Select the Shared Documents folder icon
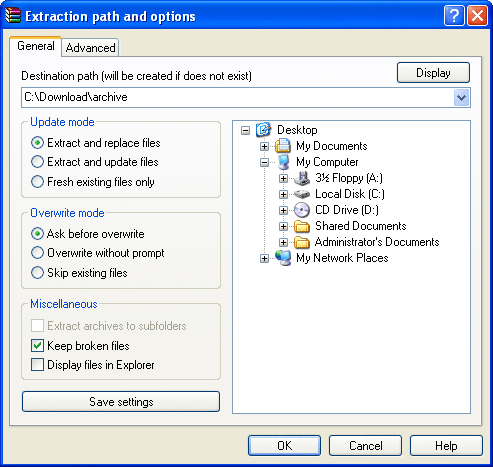493x467 pixels. tap(302, 226)
